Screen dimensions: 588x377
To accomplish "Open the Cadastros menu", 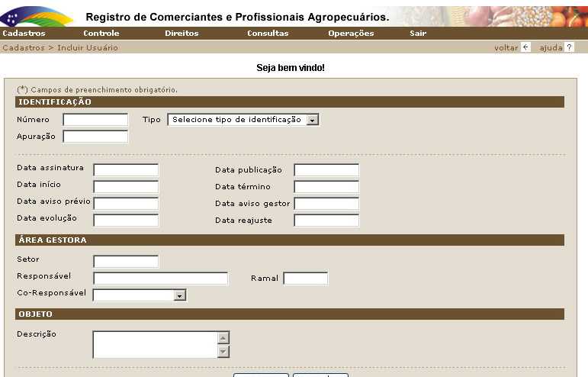I will pos(24,34).
